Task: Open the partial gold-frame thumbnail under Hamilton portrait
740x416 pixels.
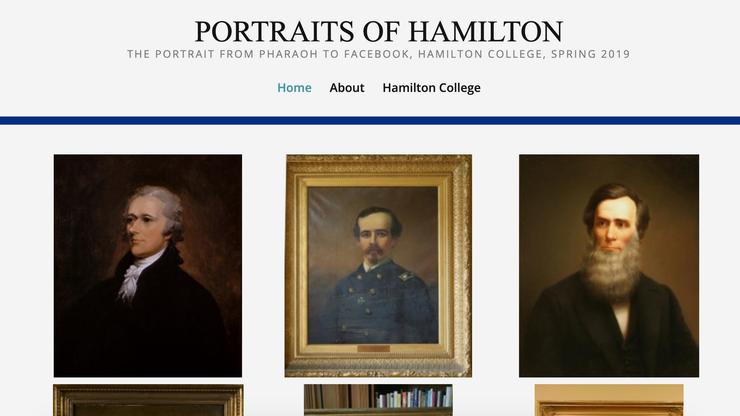Action: (x=148, y=400)
